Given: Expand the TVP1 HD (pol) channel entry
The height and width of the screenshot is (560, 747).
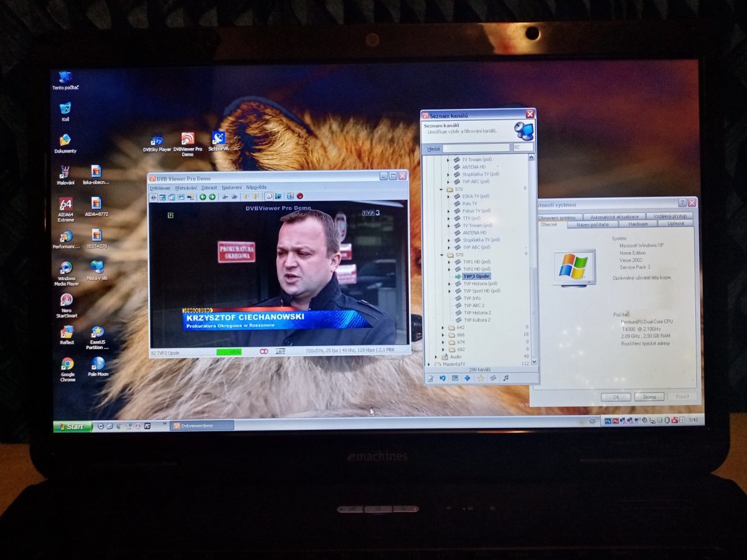Looking at the screenshot, I should tap(448, 262).
